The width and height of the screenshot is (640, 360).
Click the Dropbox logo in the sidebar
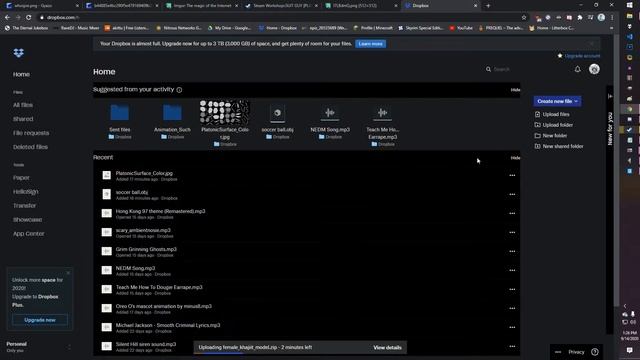point(18,53)
